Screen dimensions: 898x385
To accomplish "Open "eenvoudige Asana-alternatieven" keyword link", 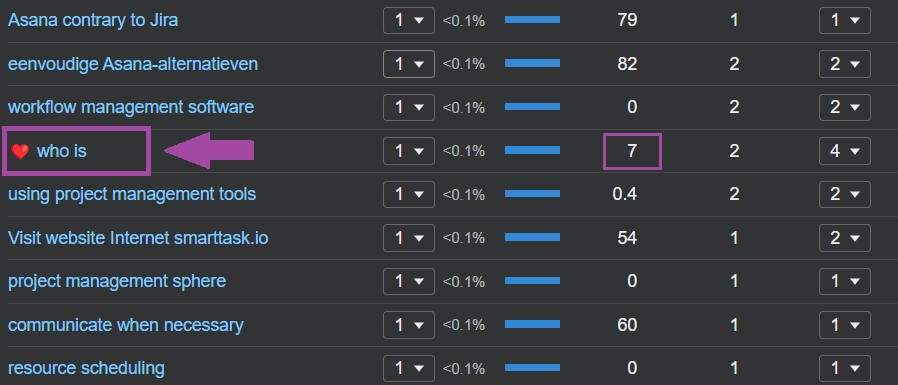I will pos(133,64).
